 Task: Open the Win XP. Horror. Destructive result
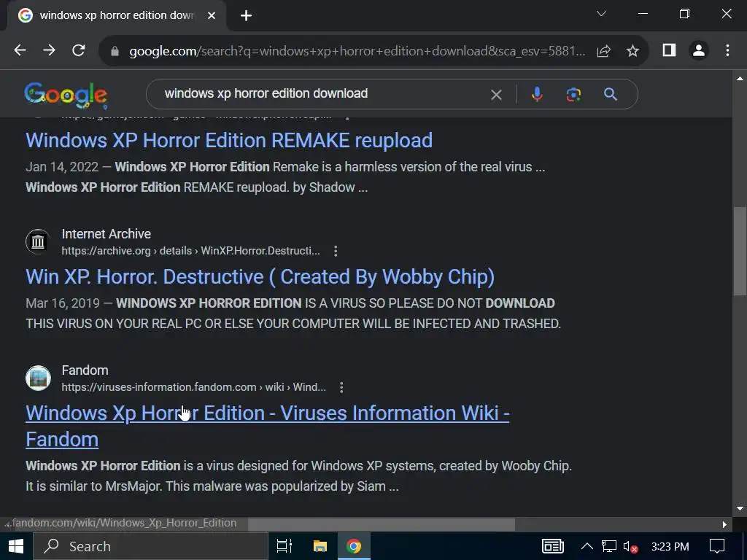point(260,276)
